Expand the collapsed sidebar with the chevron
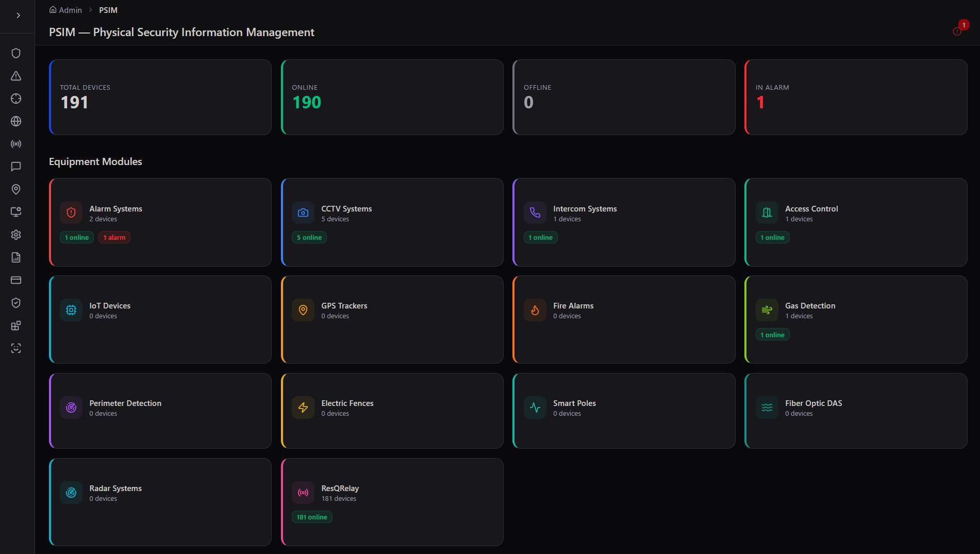The width and height of the screenshot is (980, 554). click(18, 15)
